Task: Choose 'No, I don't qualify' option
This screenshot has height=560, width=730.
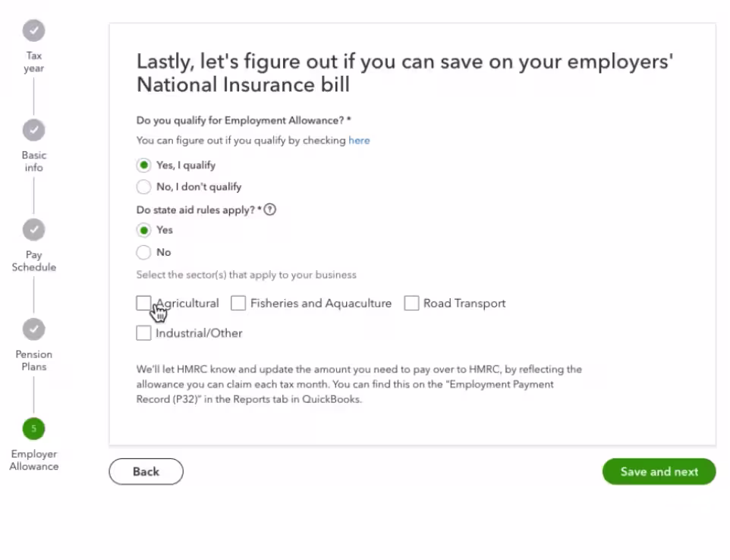Action: 144,187
